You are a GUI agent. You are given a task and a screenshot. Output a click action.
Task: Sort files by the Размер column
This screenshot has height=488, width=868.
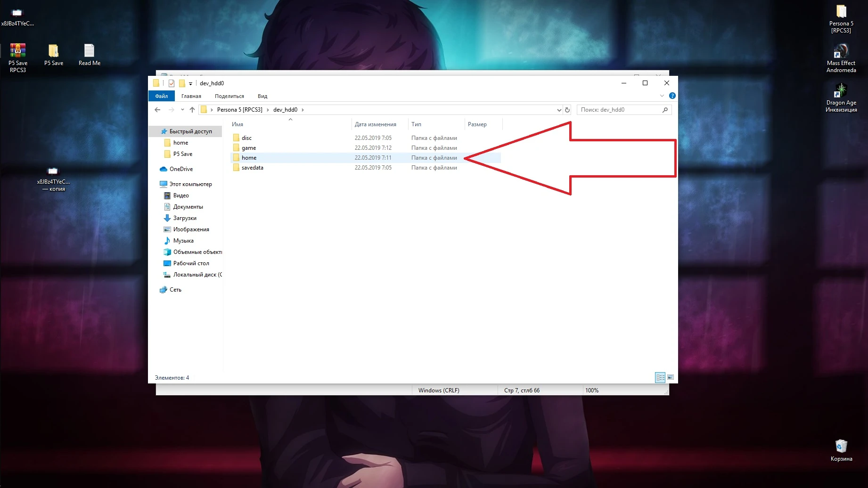pos(483,124)
